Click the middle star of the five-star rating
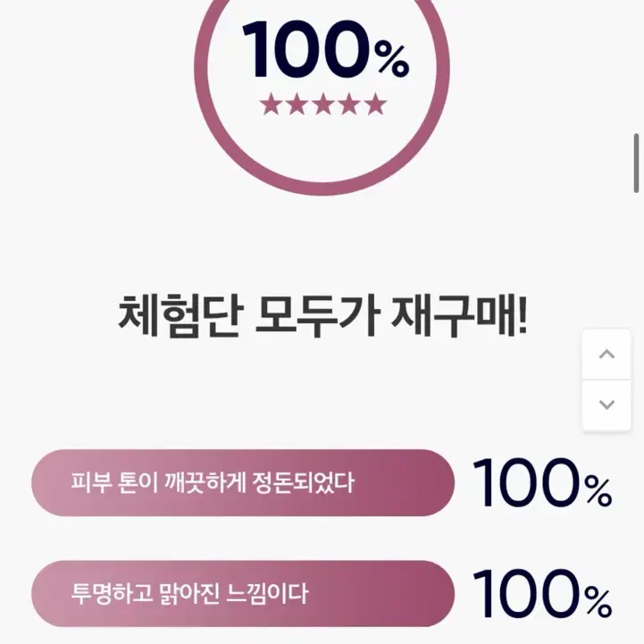Image resolution: width=644 pixels, height=644 pixels. 322,104
